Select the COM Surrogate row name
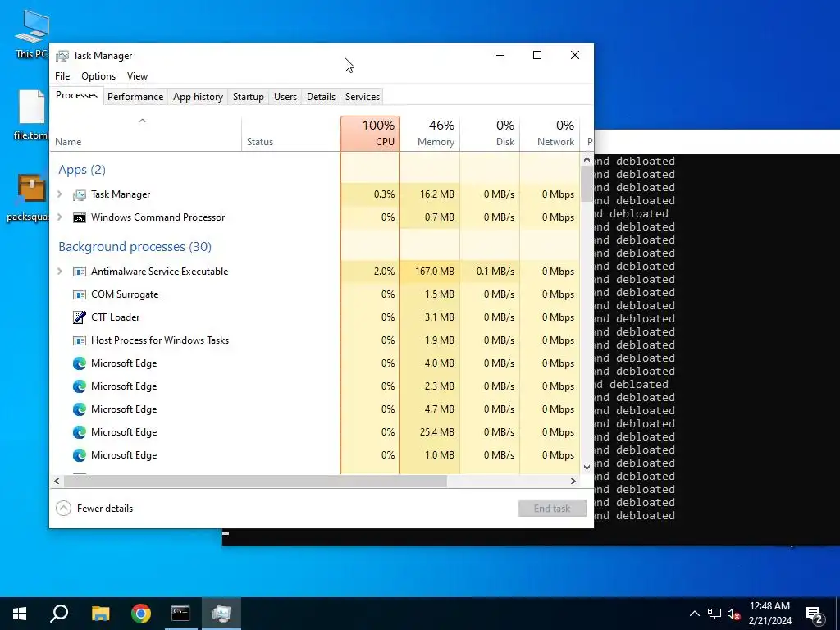840x630 pixels. tap(125, 294)
